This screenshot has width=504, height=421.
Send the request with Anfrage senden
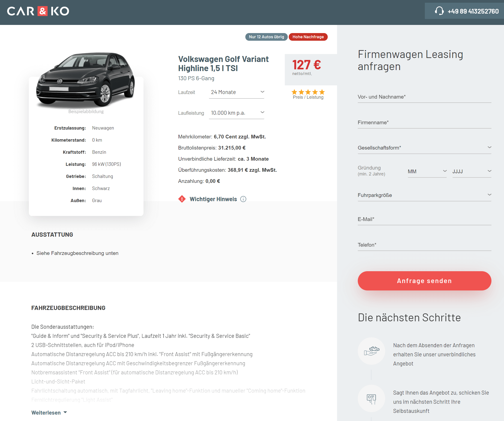[x=424, y=281]
